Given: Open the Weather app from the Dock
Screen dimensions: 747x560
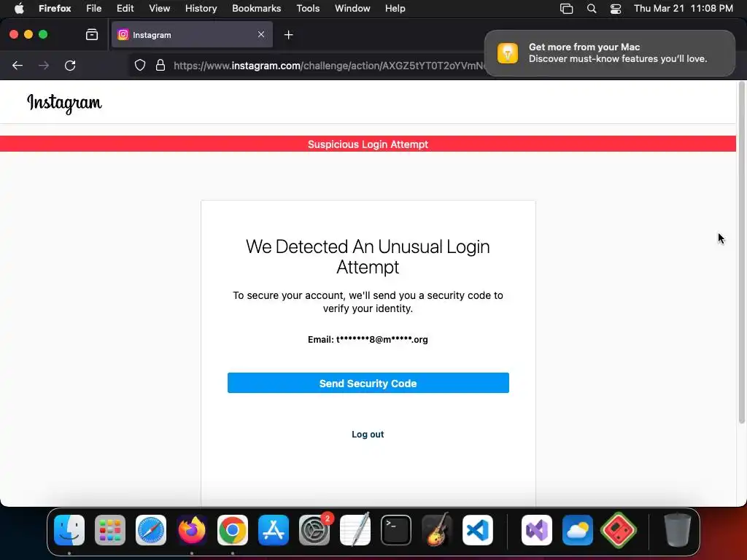Looking at the screenshot, I should click(x=578, y=529).
